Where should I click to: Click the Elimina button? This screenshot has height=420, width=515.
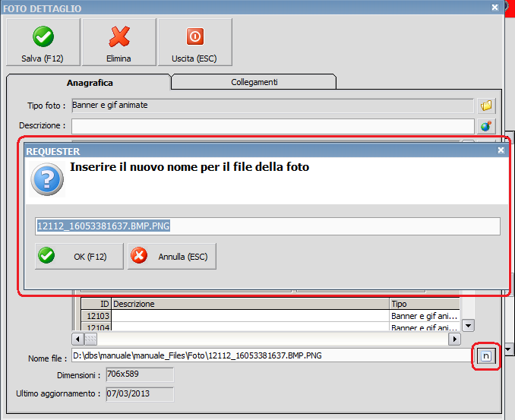click(x=119, y=42)
